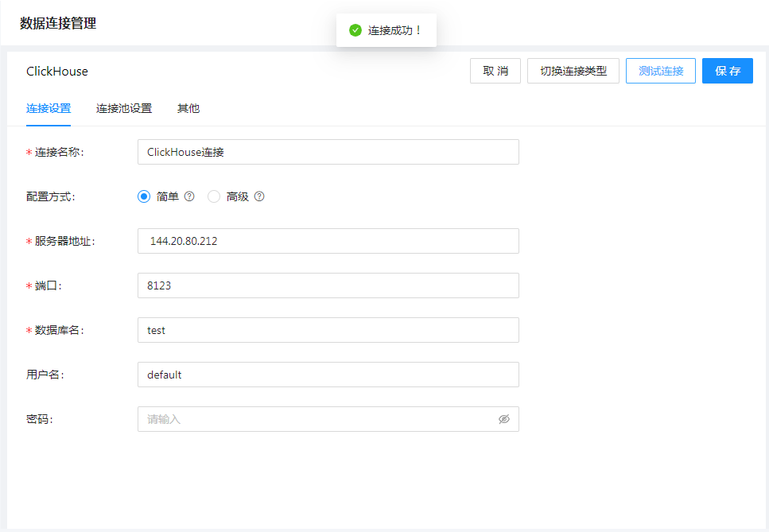769x532 pixels.
Task: Click the 端口 field showing 8123
Action: click(328, 285)
